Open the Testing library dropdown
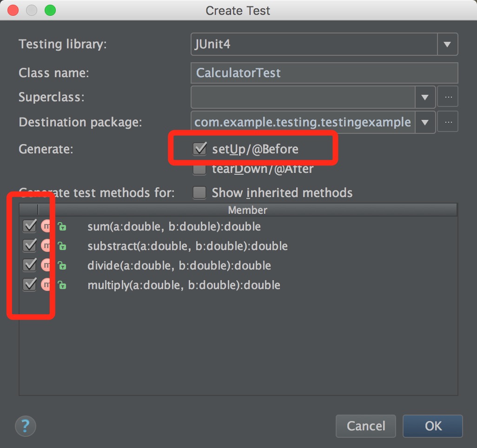The width and height of the screenshot is (477, 448). click(447, 45)
